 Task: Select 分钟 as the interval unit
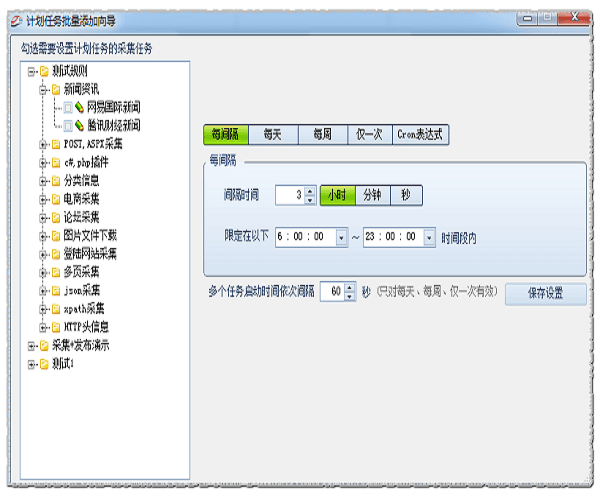click(x=371, y=195)
